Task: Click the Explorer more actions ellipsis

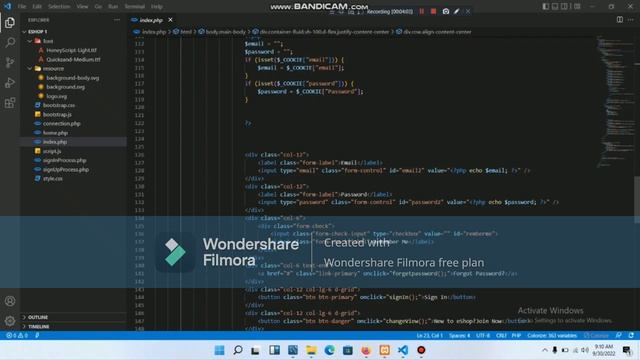Action: (x=117, y=20)
